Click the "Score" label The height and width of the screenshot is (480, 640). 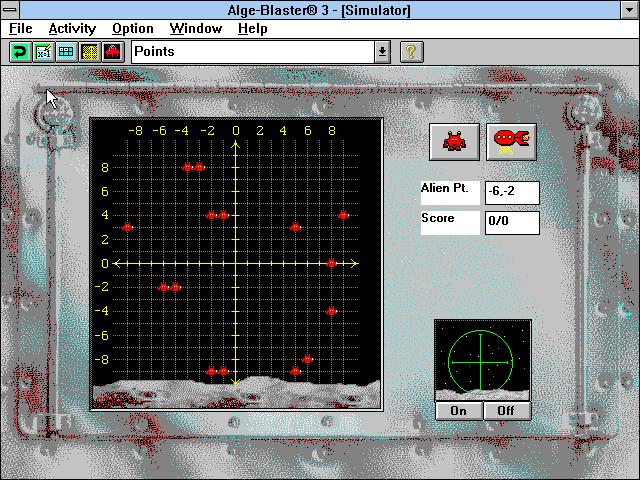coord(438,218)
